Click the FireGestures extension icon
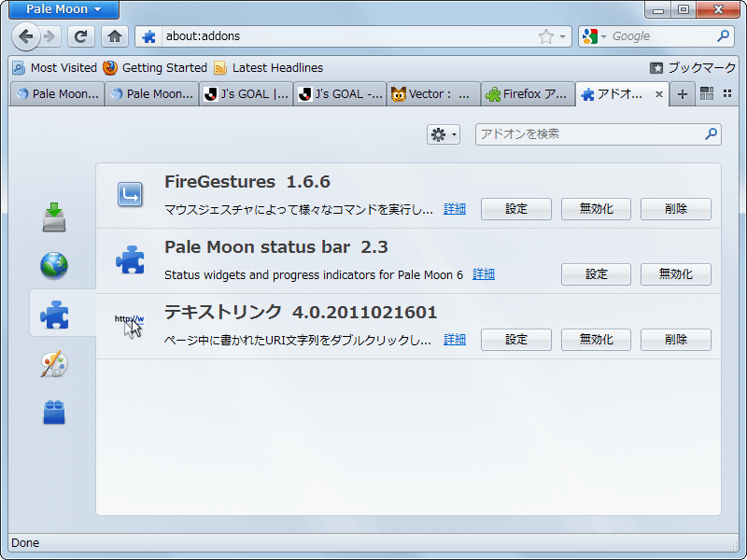The height and width of the screenshot is (560, 747). [x=130, y=194]
